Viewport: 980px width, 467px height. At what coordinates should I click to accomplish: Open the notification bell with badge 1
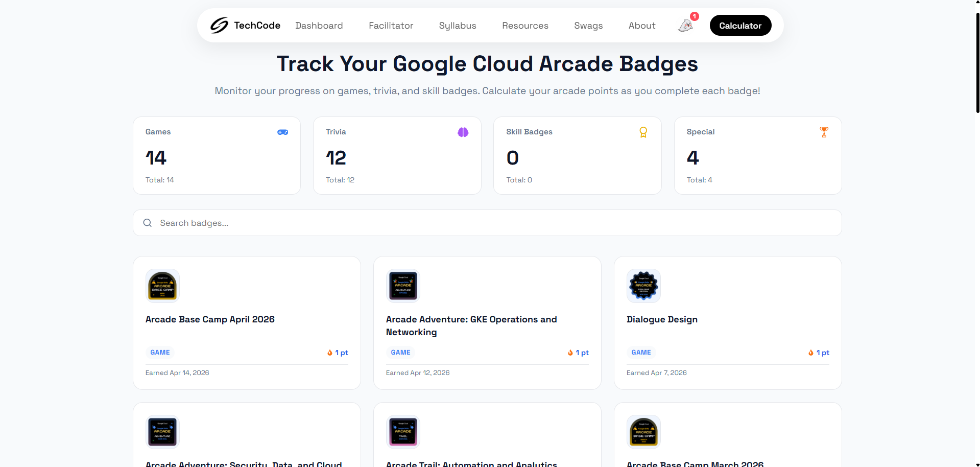point(685,25)
